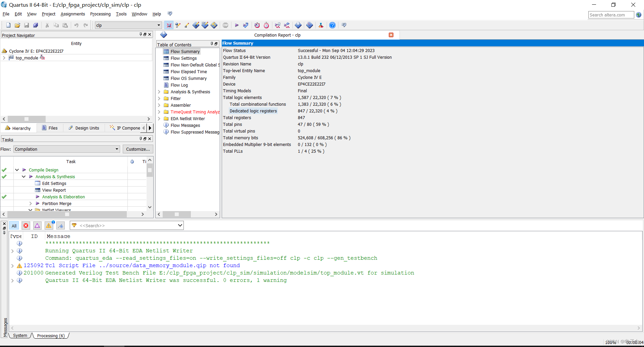Click the Cut scissors icon
This screenshot has width=644, height=347.
tap(47, 25)
